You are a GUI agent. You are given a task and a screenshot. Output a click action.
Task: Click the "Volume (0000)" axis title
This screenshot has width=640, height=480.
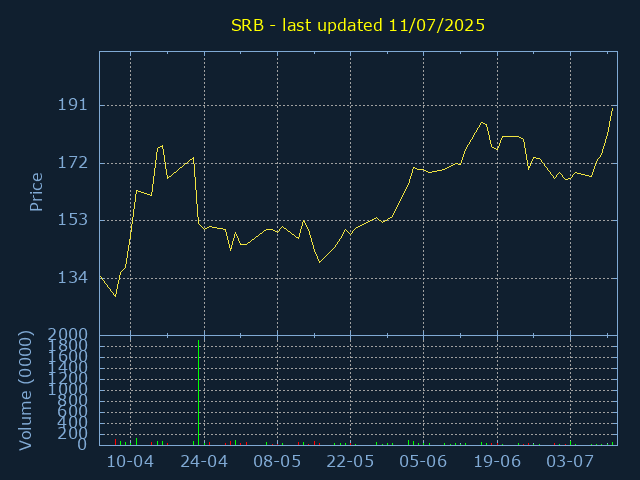click(25, 391)
